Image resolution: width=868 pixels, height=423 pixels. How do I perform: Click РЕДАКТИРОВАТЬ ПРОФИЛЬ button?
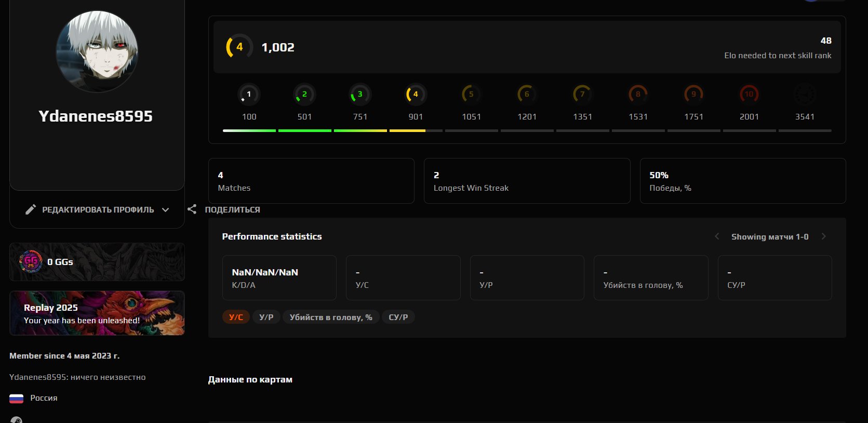click(97, 210)
